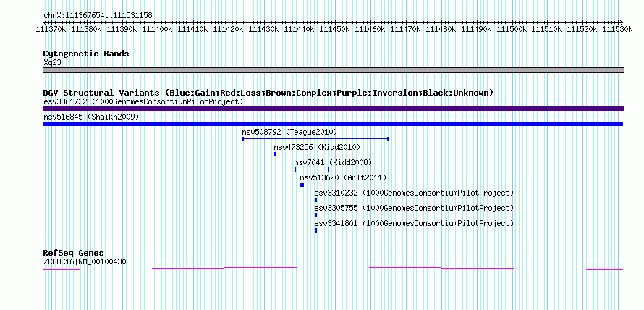
Task: Open the esv3305755 label text
Action: tap(414, 208)
